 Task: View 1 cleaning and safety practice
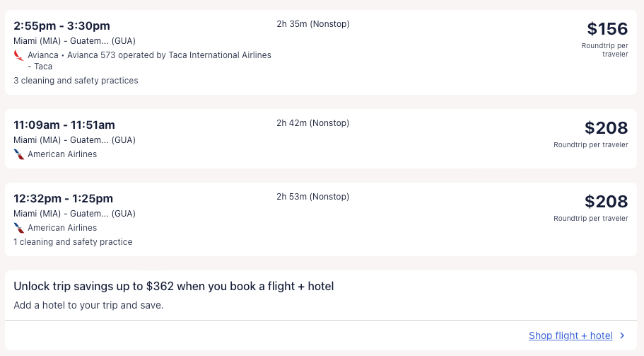click(x=73, y=242)
